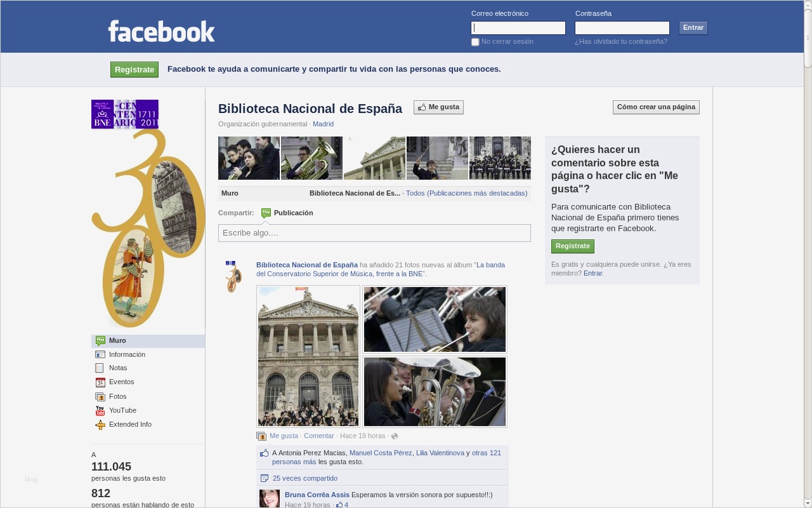Toggle the No cerrar sesión checkbox
Image resolution: width=812 pixels, height=508 pixels.
pyautogui.click(x=475, y=42)
